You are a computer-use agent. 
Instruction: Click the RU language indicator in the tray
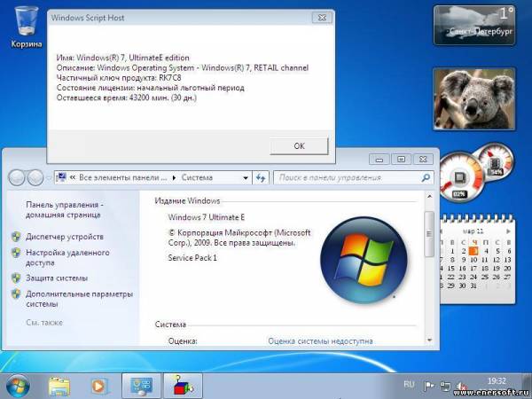click(409, 385)
